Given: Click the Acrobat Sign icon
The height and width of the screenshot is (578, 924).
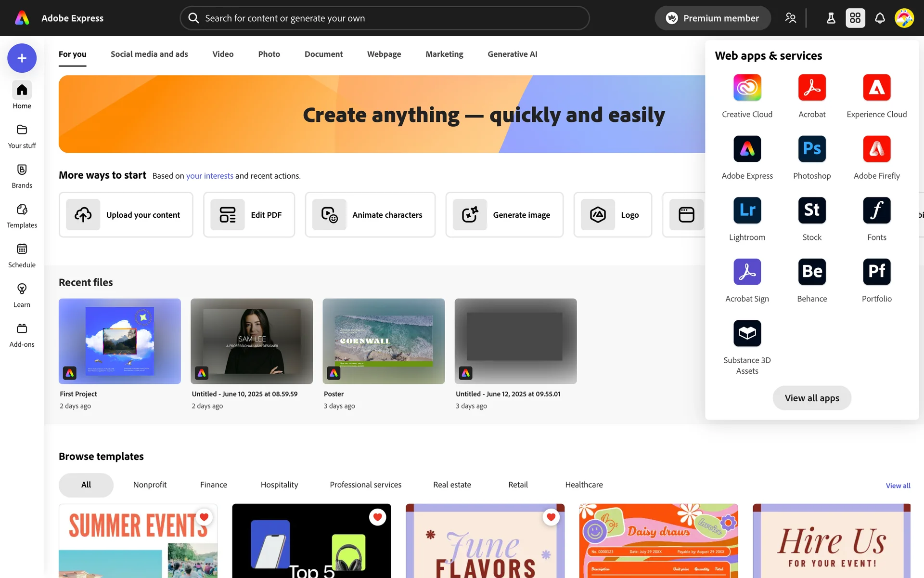Looking at the screenshot, I should [x=747, y=272].
